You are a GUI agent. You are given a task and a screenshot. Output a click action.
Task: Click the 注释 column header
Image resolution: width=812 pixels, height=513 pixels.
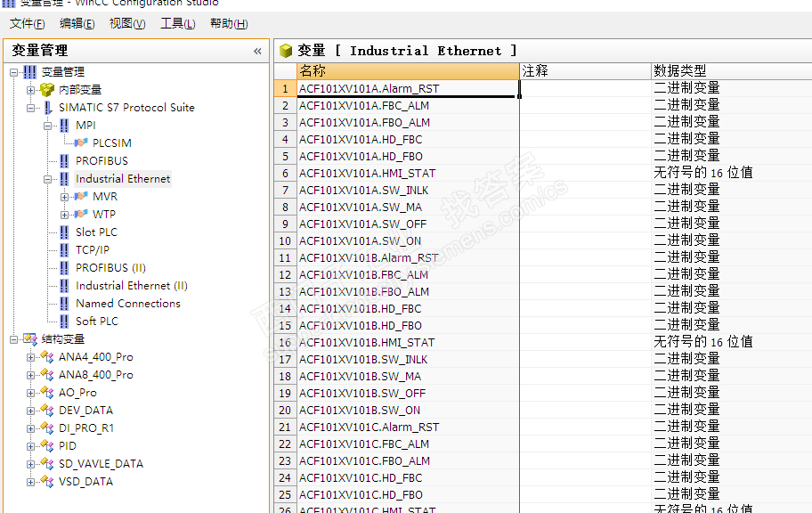tap(585, 71)
